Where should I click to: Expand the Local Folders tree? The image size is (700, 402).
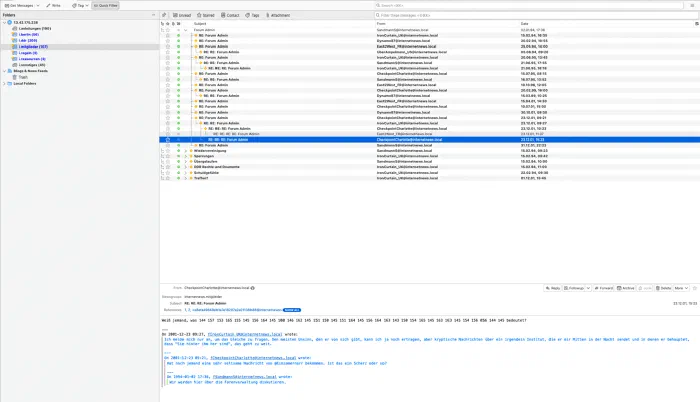click(3, 83)
